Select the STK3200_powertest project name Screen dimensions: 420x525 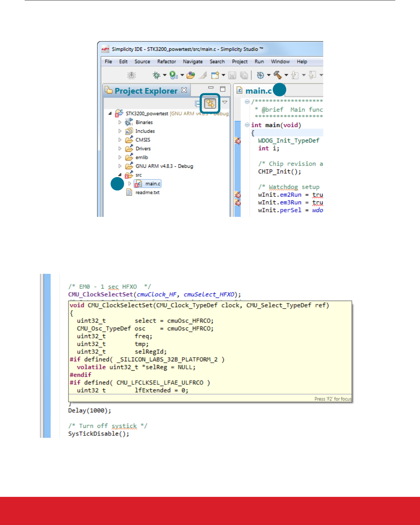tap(147, 114)
